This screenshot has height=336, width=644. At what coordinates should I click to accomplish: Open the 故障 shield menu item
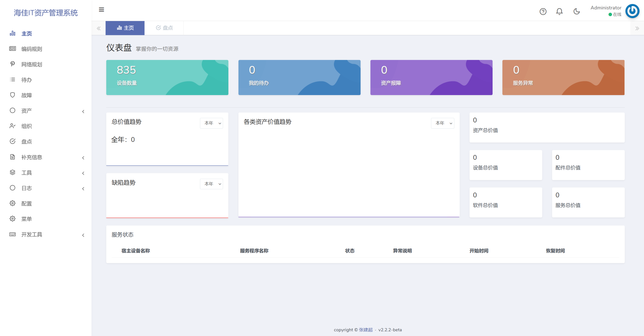[x=46, y=95]
